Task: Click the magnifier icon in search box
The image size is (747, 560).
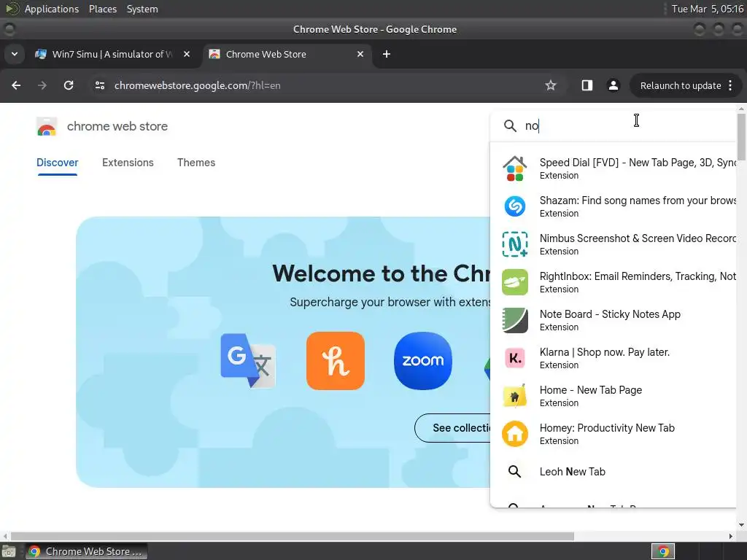Action: click(x=510, y=125)
